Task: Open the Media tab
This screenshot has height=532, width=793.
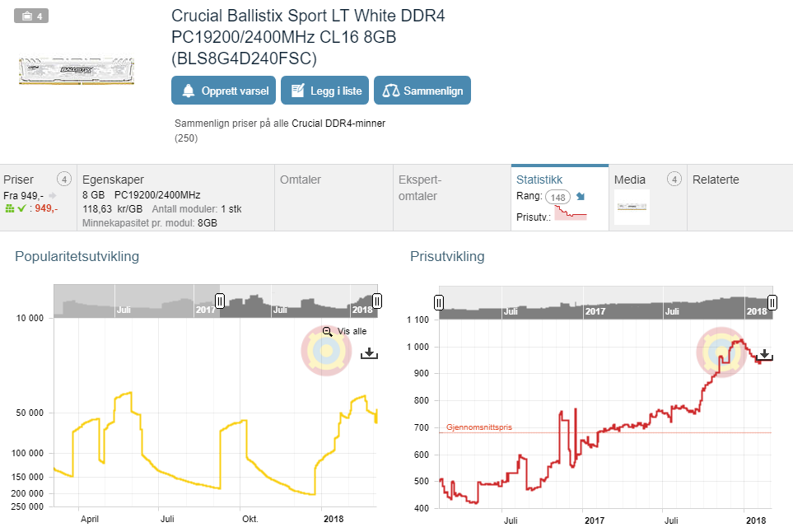Action: [648, 197]
